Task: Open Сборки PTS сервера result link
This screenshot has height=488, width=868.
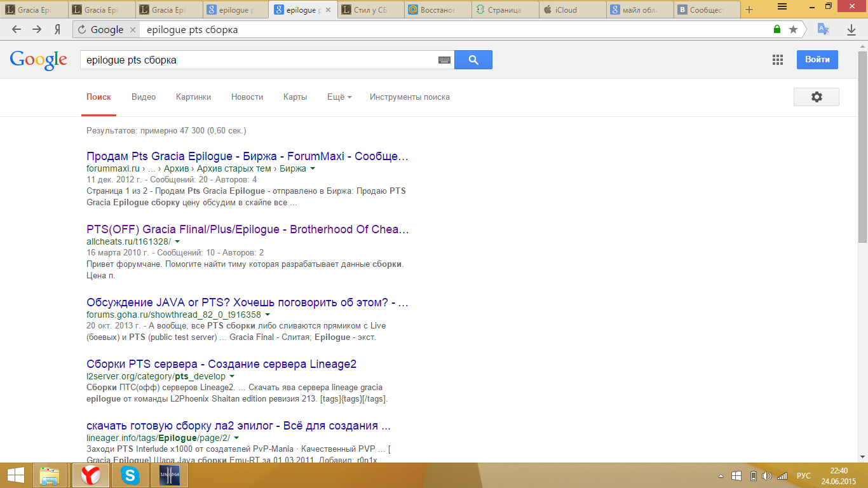Action: point(221,364)
